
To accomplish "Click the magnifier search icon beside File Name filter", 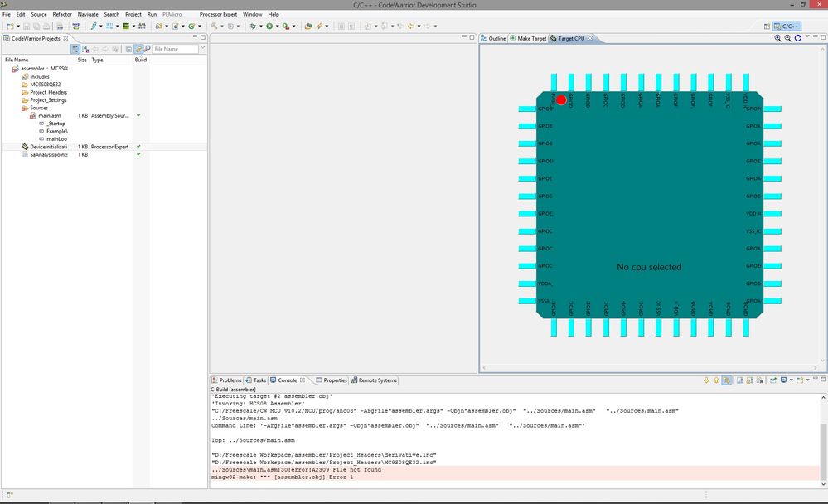I will (147, 49).
